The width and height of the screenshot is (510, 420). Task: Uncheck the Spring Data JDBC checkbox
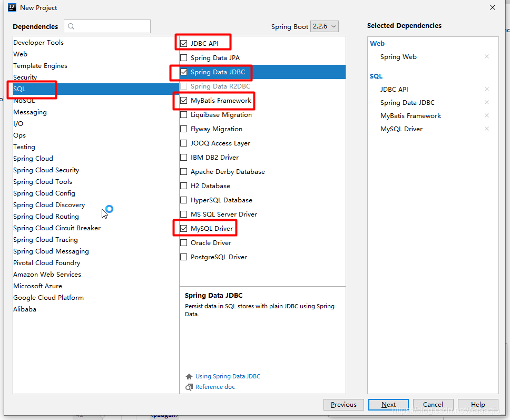(184, 72)
